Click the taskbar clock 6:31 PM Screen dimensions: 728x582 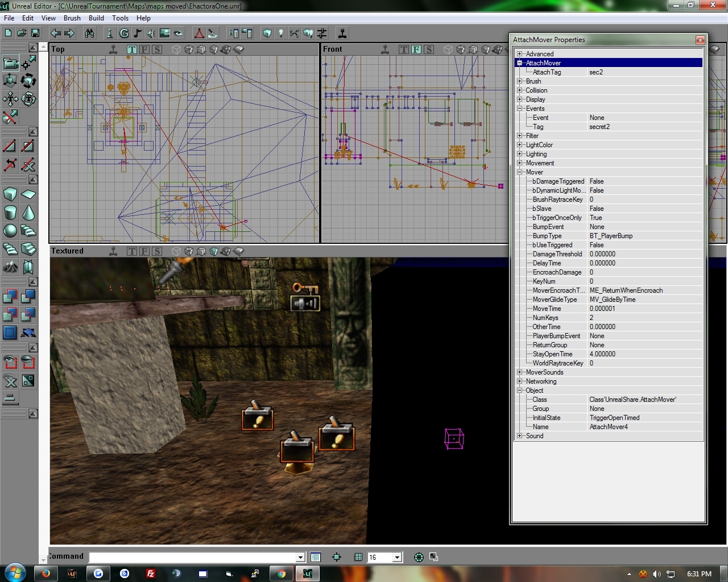click(x=699, y=574)
